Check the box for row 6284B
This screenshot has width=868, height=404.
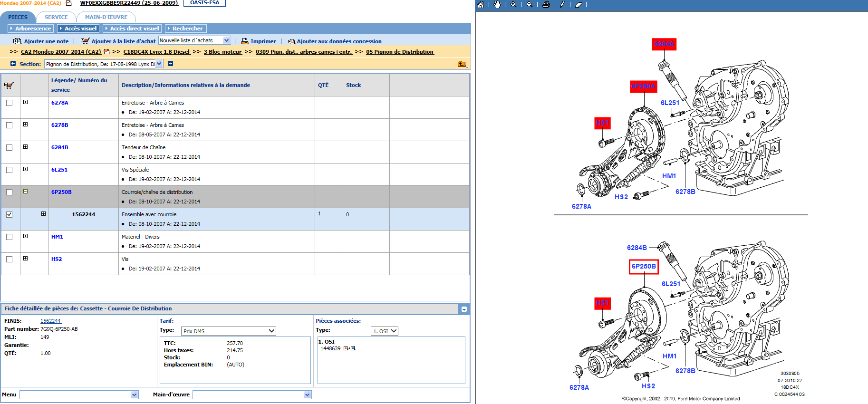10,147
